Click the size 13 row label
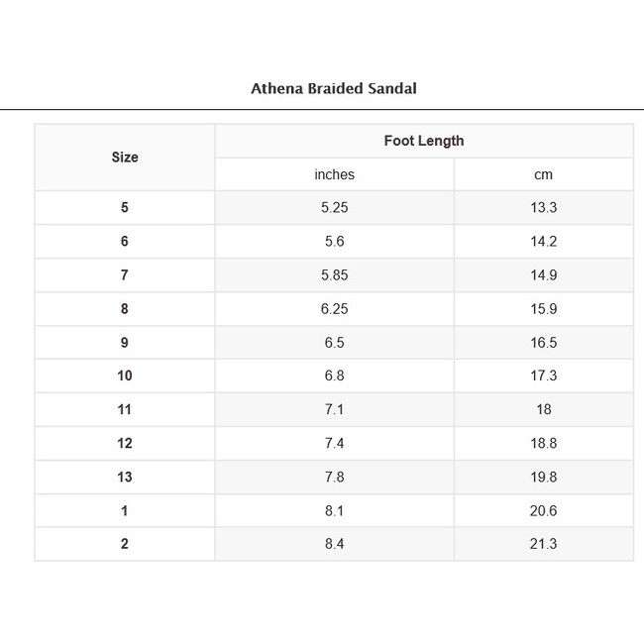 point(125,478)
